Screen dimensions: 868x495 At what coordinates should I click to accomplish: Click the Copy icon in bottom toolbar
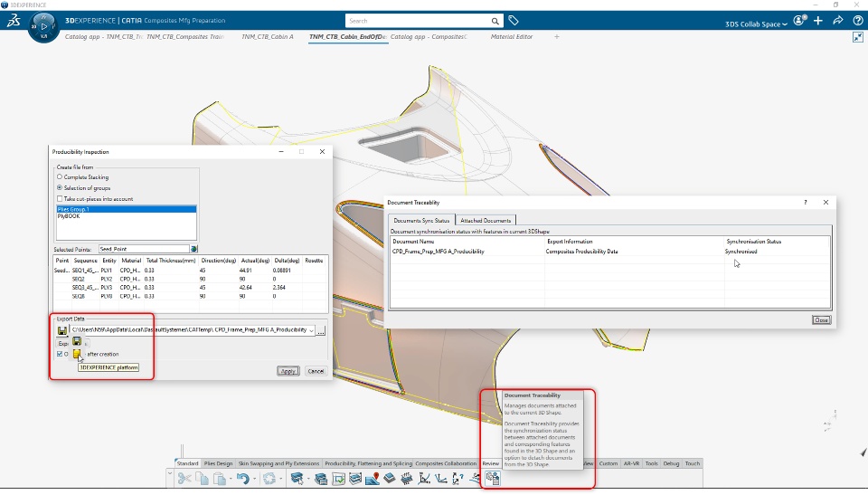pyautogui.click(x=202, y=479)
